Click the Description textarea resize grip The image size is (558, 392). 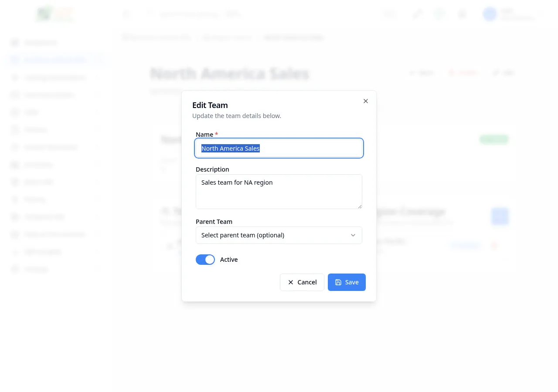coord(360,206)
